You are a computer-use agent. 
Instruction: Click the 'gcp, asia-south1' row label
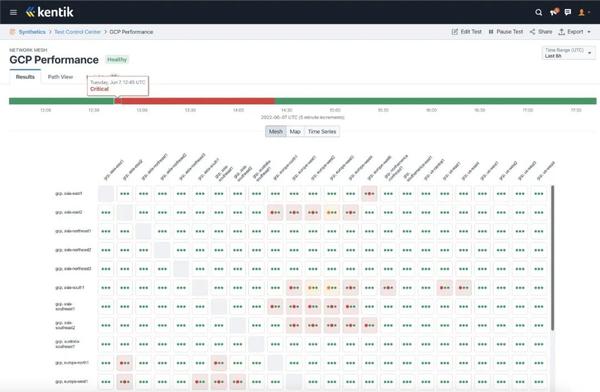pyautogui.click(x=70, y=287)
